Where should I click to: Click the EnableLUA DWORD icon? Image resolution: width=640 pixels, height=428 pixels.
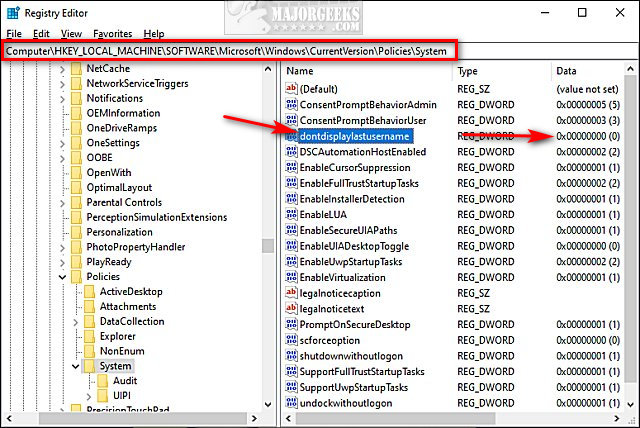tap(291, 214)
